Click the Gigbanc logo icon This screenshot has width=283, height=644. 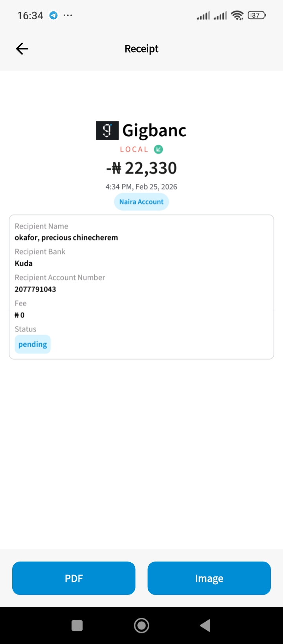pyautogui.click(x=107, y=130)
